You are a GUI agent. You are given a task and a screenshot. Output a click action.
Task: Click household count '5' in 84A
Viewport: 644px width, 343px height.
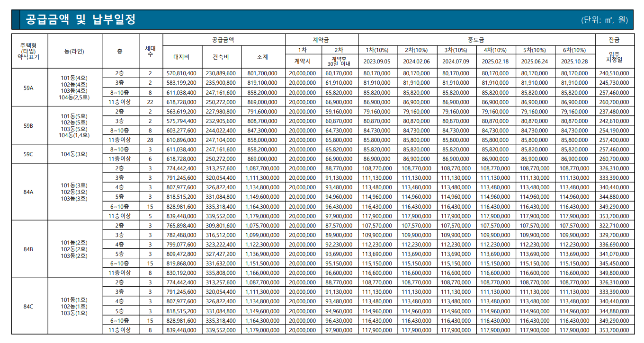(x=151, y=216)
